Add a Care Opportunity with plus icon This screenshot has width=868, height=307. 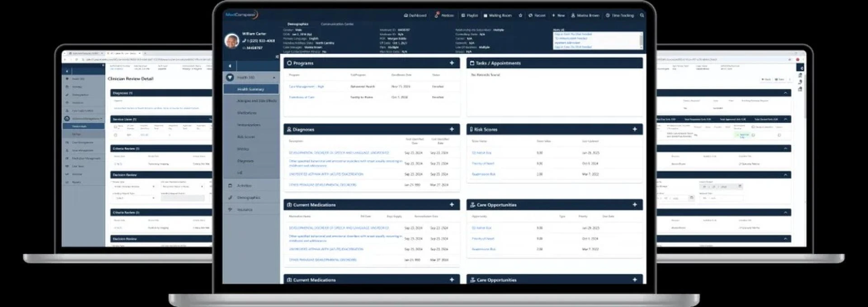(x=634, y=205)
